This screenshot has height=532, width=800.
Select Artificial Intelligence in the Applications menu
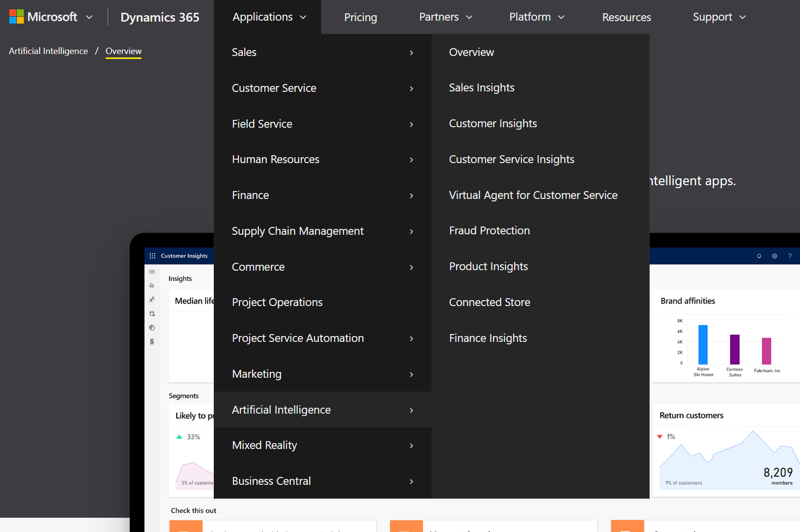(x=322, y=410)
